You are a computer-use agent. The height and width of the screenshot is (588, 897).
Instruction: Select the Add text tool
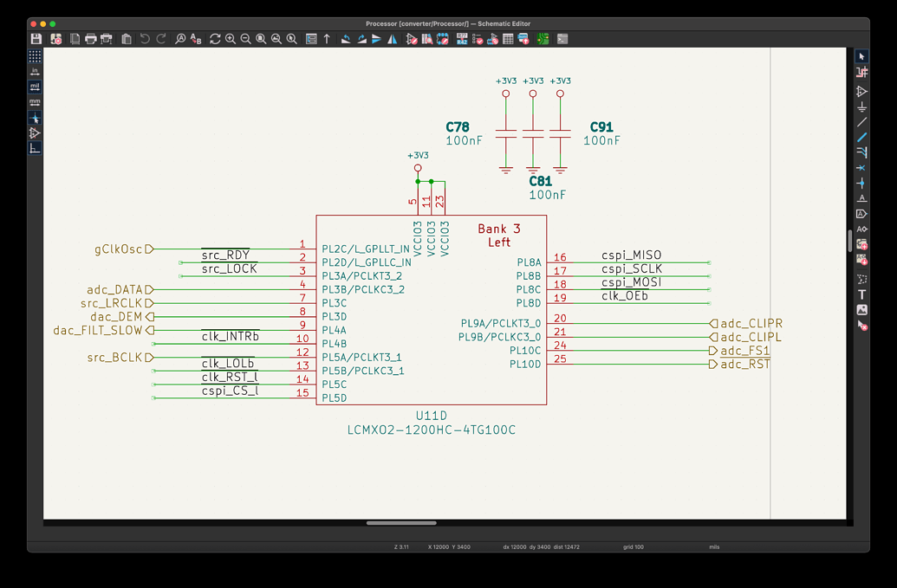(861, 294)
